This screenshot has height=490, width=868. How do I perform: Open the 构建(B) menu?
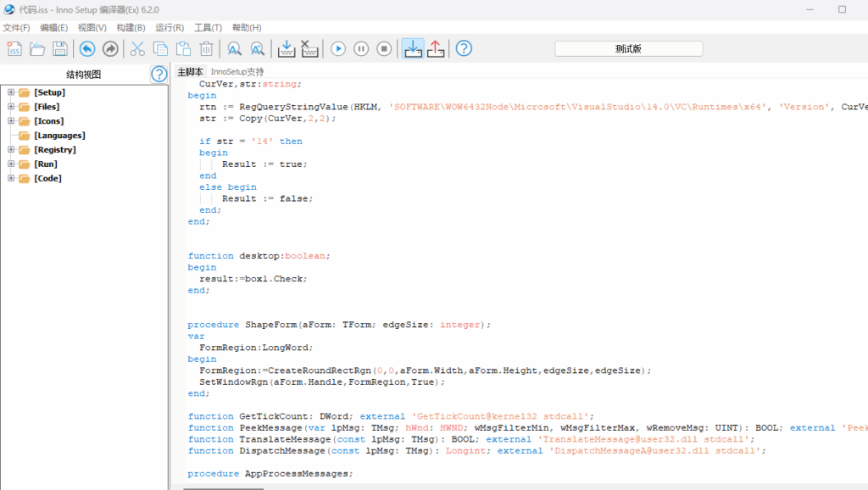click(x=131, y=28)
